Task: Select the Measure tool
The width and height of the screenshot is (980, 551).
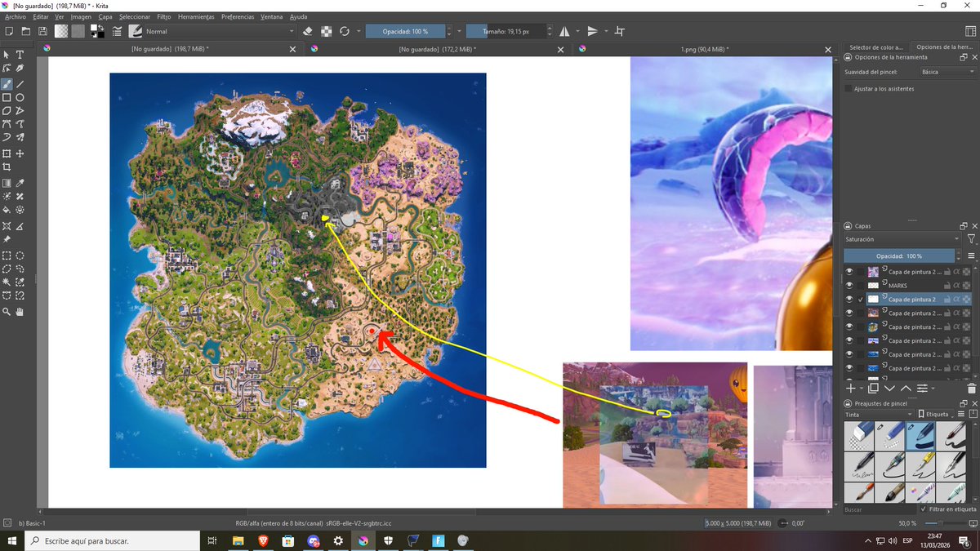Action: [20, 226]
